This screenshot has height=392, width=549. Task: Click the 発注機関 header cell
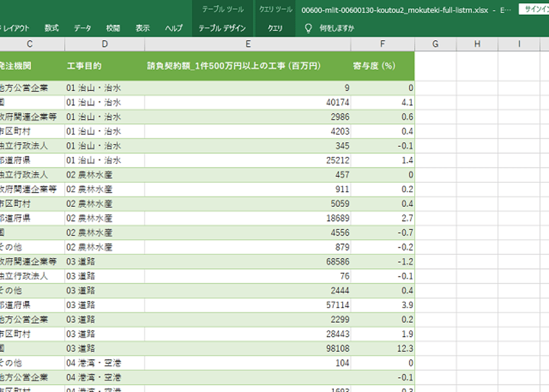coord(32,66)
